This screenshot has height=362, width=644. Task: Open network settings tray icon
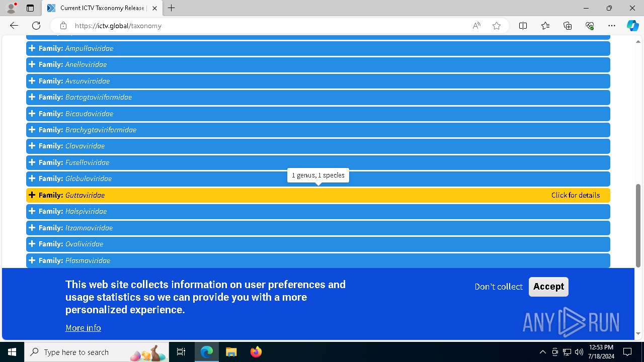567,352
